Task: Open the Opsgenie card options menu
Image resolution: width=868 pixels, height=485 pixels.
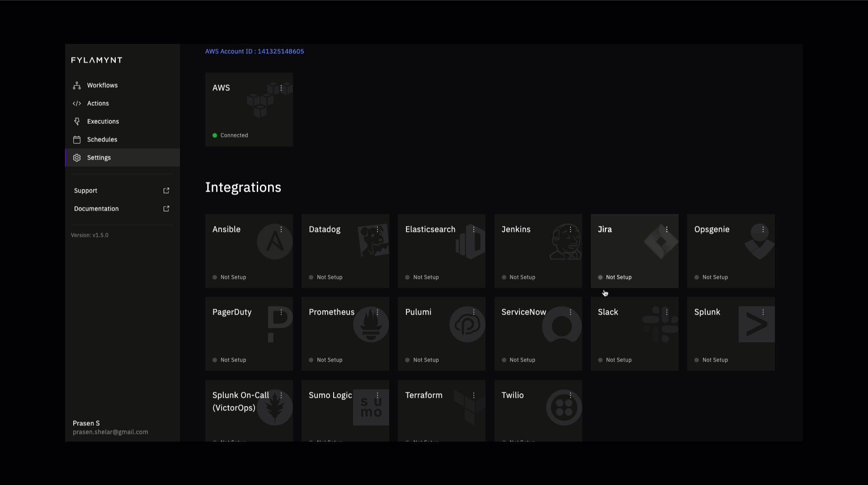Action: pyautogui.click(x=763, y=230)
